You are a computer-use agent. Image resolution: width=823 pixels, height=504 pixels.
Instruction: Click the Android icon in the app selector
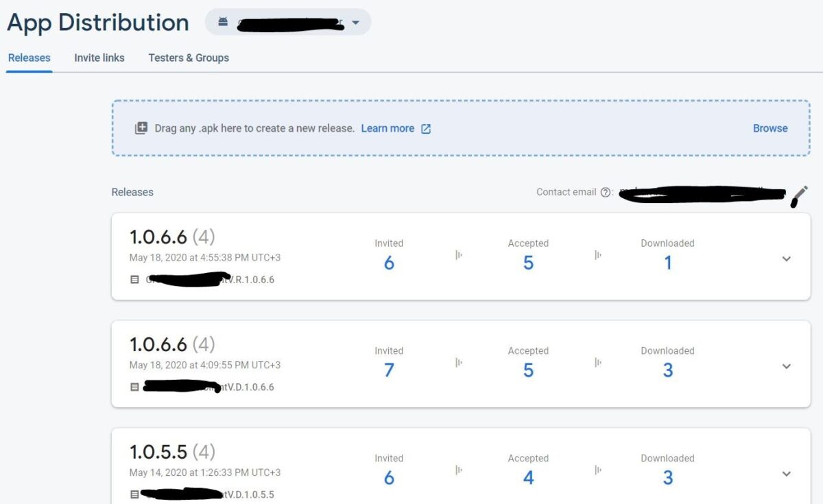pos(222,21)
